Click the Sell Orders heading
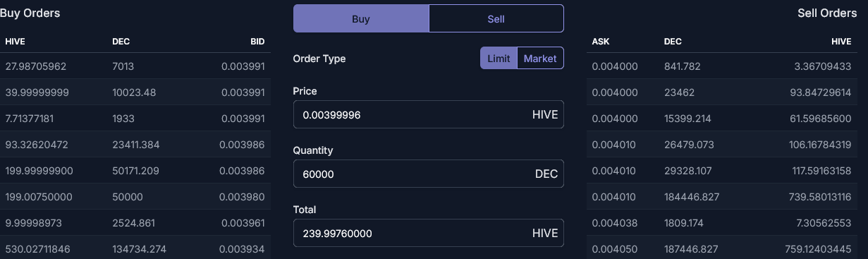The width and height of the screenshot is (868, 259). pyautogui.click(x=827, y=13)
